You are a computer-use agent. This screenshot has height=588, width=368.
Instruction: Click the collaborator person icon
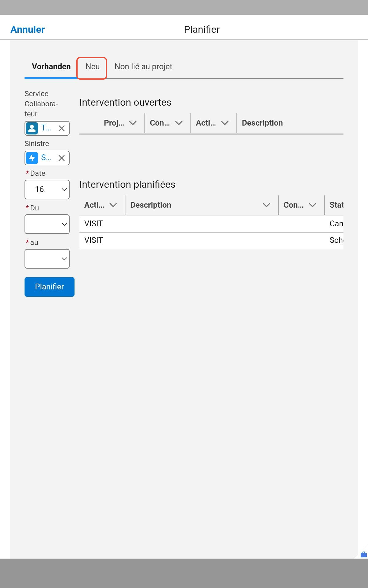coord(32,128)
